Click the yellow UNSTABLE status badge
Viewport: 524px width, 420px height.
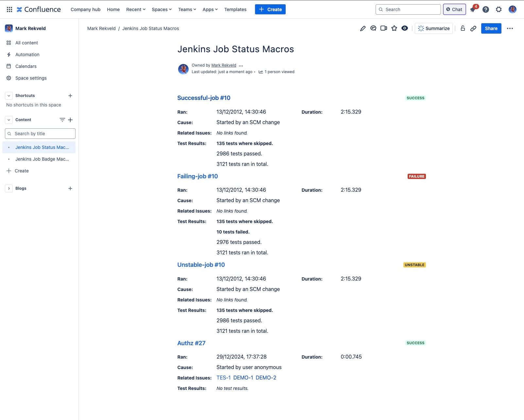[x=414, y=265]
